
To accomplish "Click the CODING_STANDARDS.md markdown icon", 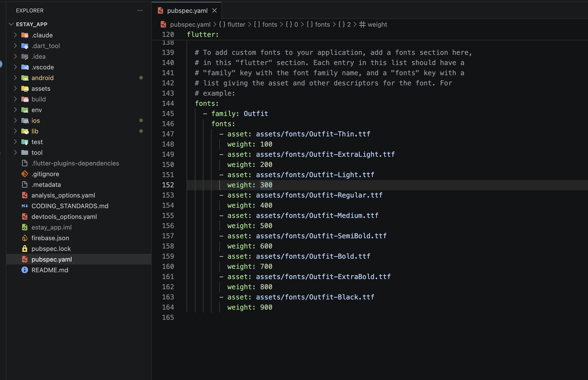I will [x=25, y=206].
